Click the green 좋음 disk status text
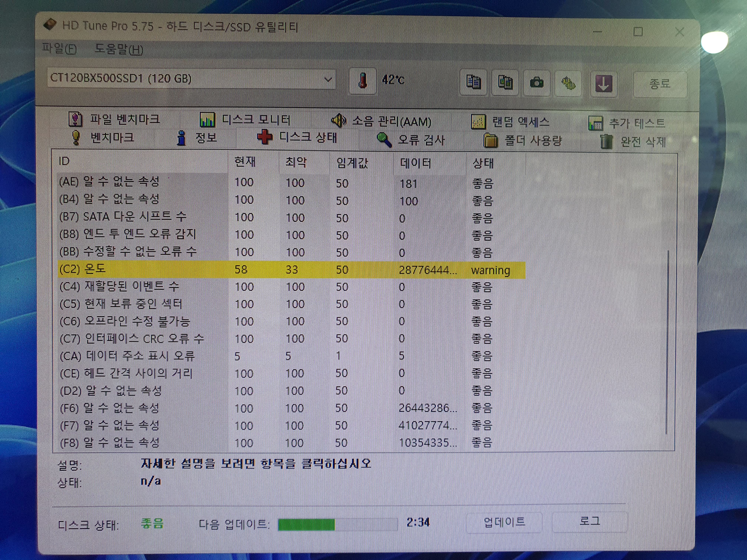 [152, 524]
